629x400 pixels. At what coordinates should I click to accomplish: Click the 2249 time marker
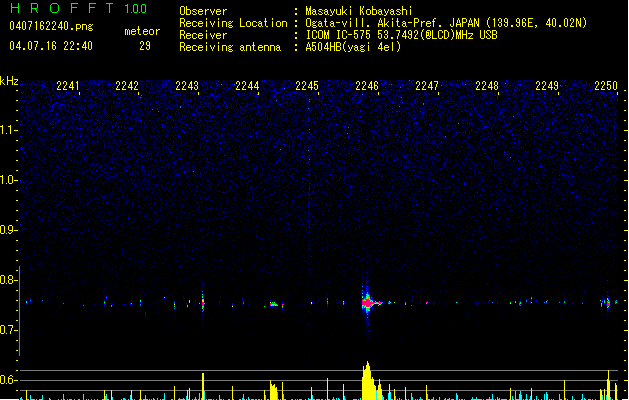point(547,86)
